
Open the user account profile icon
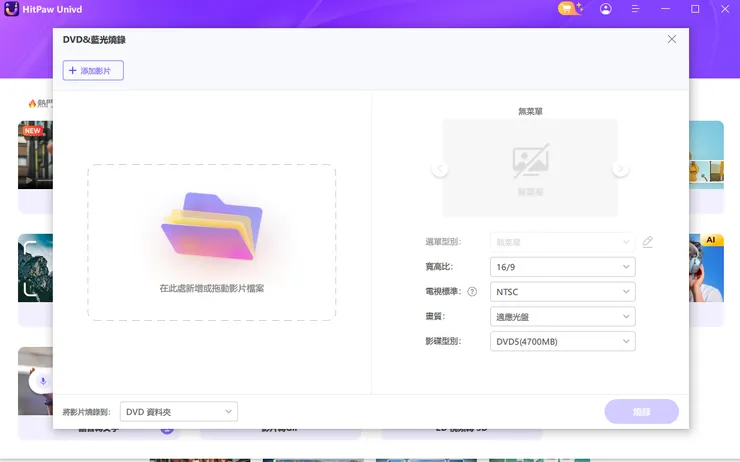[605, 9]
